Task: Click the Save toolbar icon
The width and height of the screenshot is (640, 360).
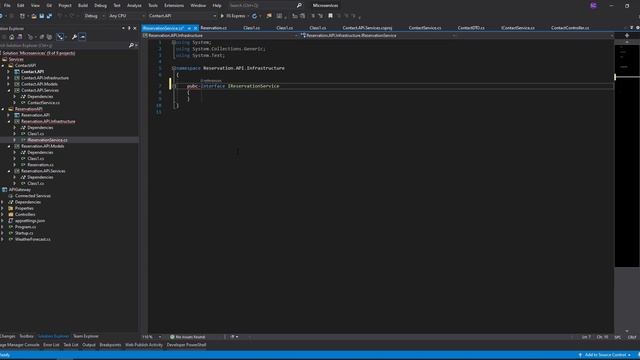Action: coord(41,16)
